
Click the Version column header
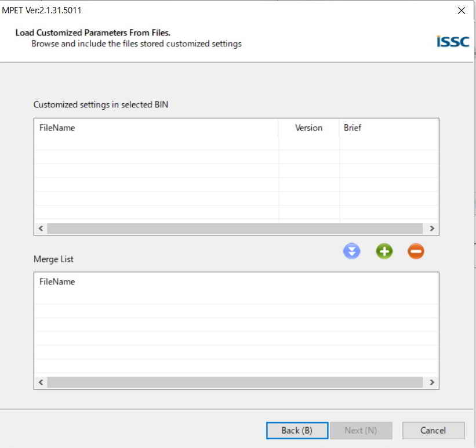click(x=308, y=128)
